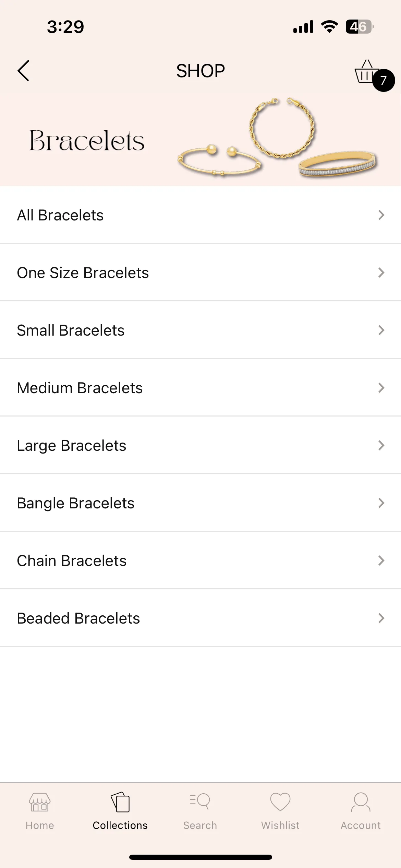This screenshot has width=401, height=868.
Task: Expand the Small Bracelets chevron
Action: 381,330
